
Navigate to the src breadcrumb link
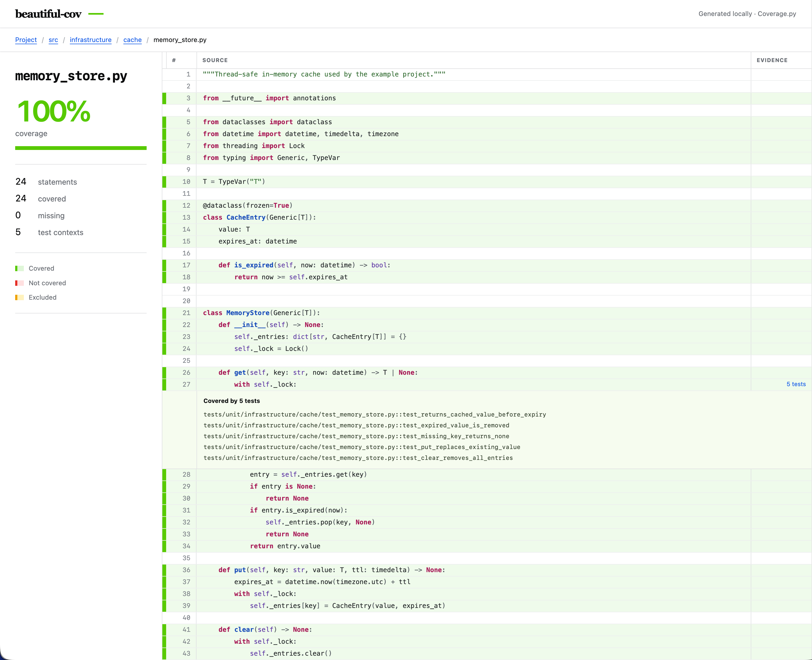click(53, 40)
